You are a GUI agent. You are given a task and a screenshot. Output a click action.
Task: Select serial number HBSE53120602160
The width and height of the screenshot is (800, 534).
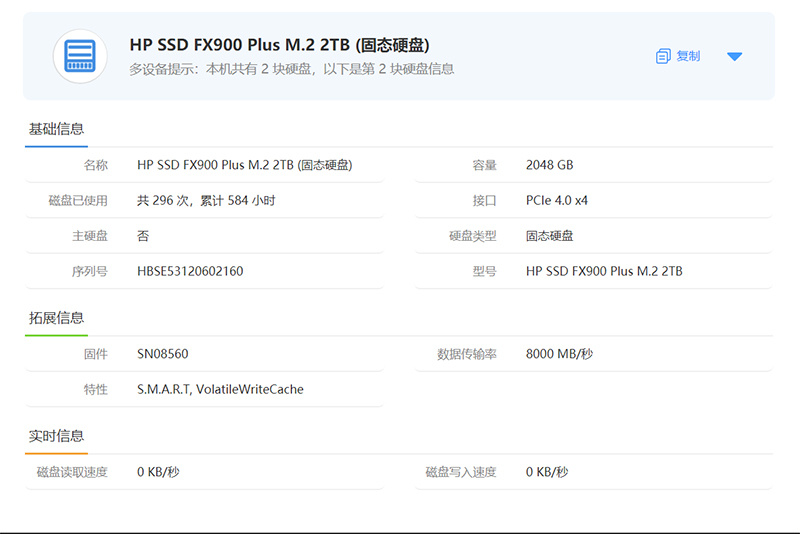point(190,271)
